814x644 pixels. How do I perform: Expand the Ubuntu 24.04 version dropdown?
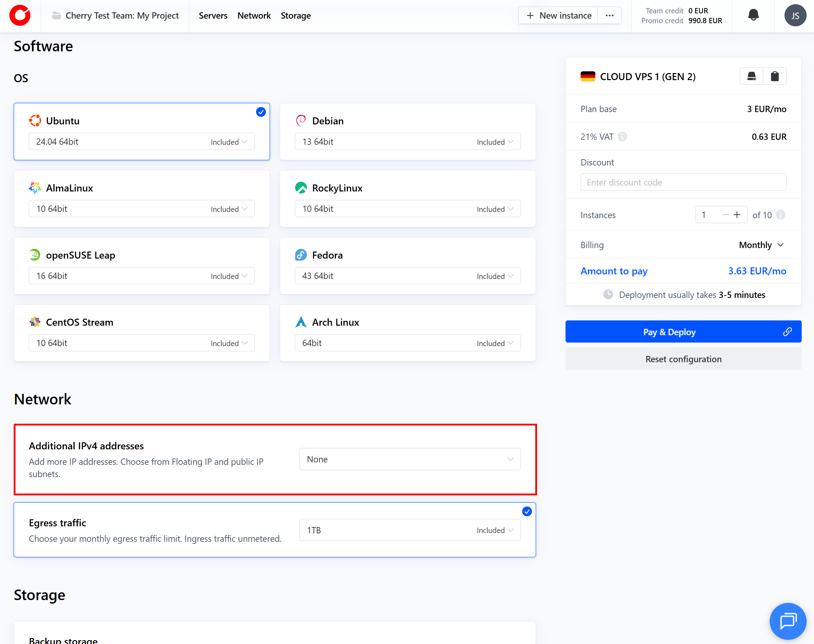tap(141, 142)
